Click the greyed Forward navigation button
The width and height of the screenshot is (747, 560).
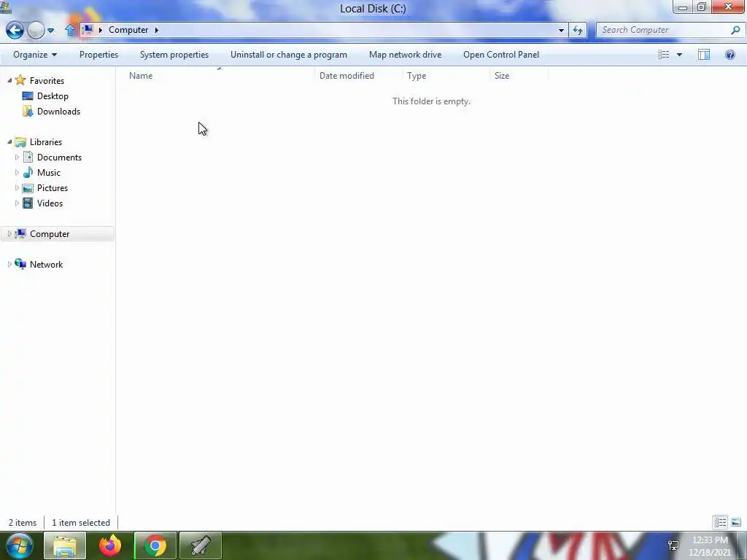(36, 30)
